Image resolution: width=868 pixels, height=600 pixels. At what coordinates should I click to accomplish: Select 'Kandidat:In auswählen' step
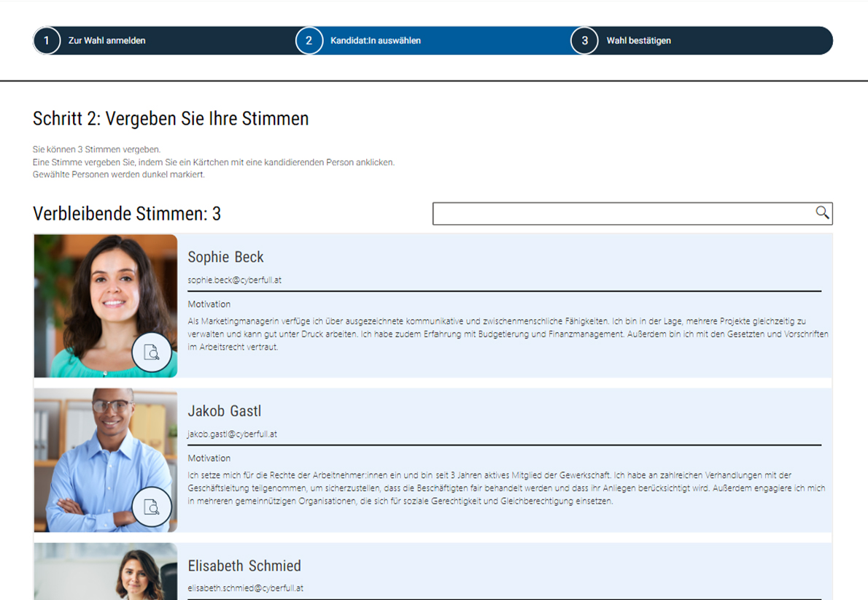coord(376,40)
